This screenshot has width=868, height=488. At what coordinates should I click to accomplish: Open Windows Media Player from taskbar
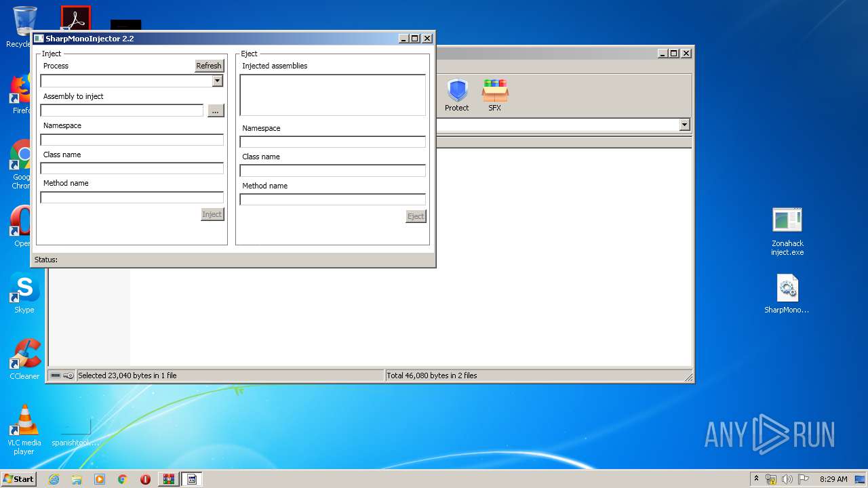[100, 479]
